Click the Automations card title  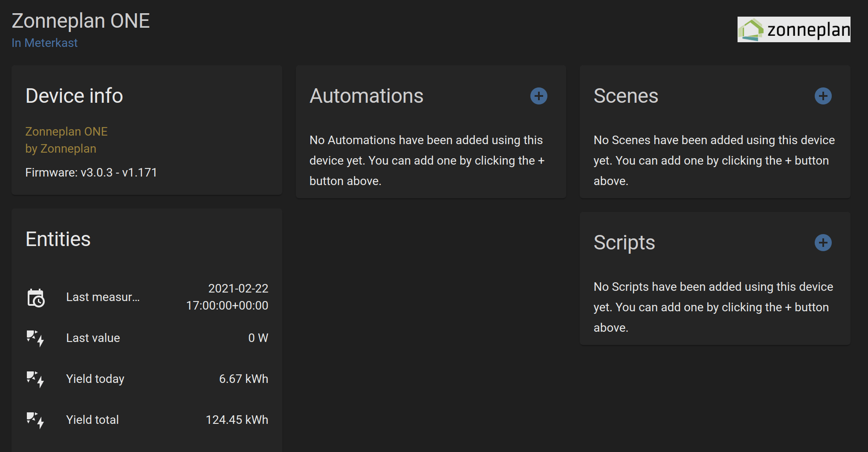pos(366,96)
